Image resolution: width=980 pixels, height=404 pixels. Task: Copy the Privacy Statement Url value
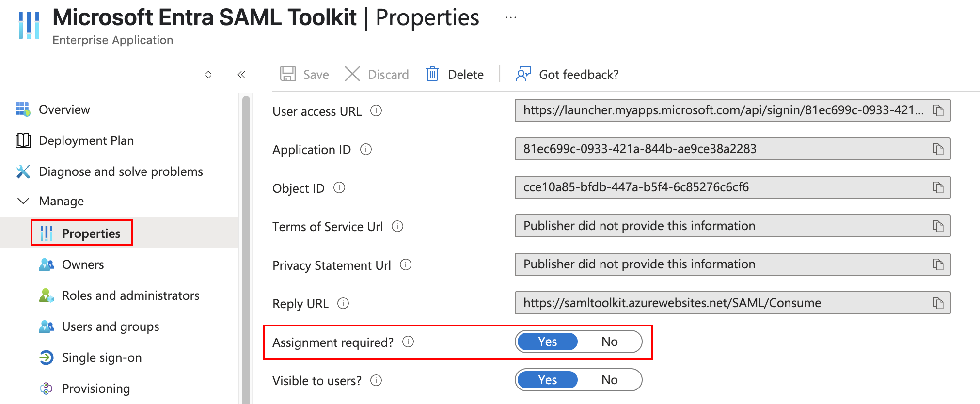(938, 264)
